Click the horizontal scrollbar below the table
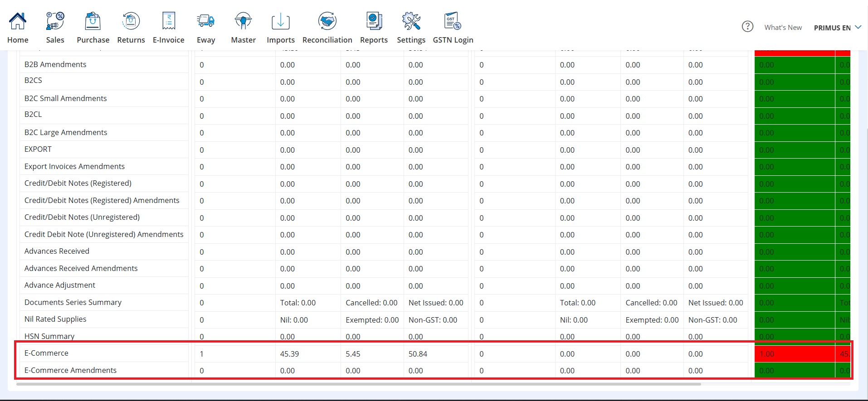 [x=358, y=384]
